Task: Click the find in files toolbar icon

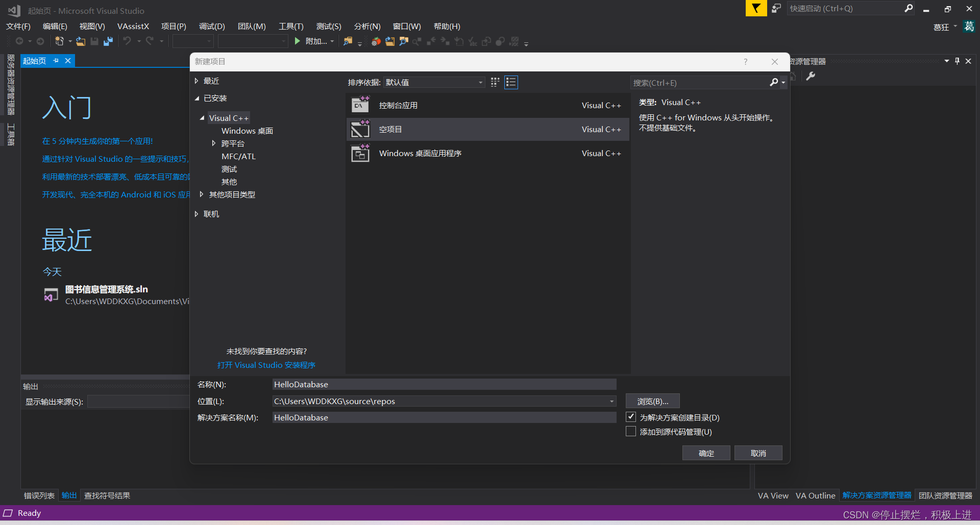Action: [x=348, y=41]
